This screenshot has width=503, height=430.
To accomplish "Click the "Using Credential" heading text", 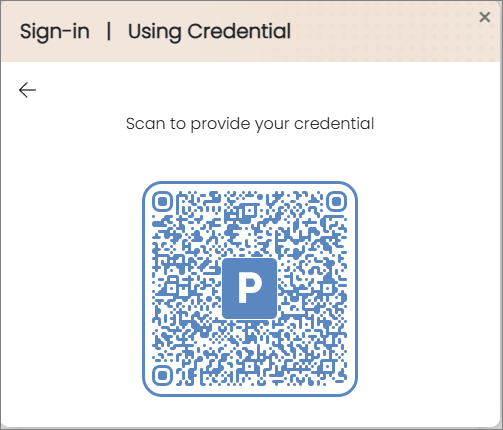I will pyautogui.click(x=209, y=32).
